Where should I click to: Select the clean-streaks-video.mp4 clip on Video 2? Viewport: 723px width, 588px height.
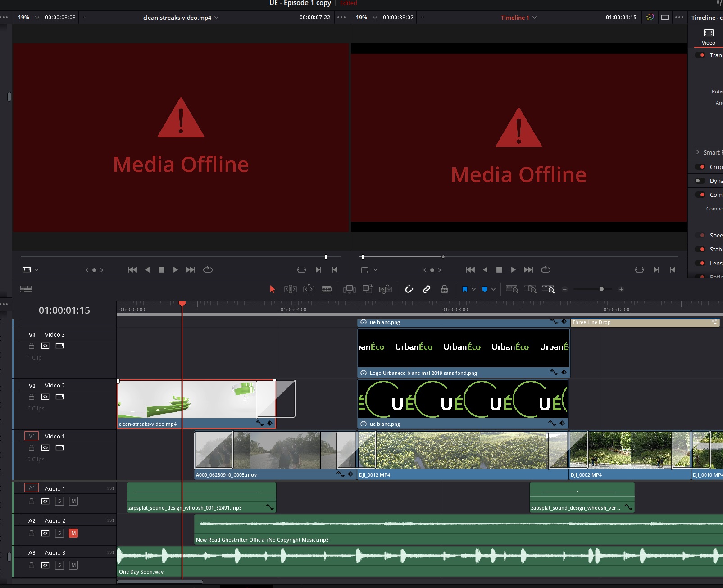(196, 404)
